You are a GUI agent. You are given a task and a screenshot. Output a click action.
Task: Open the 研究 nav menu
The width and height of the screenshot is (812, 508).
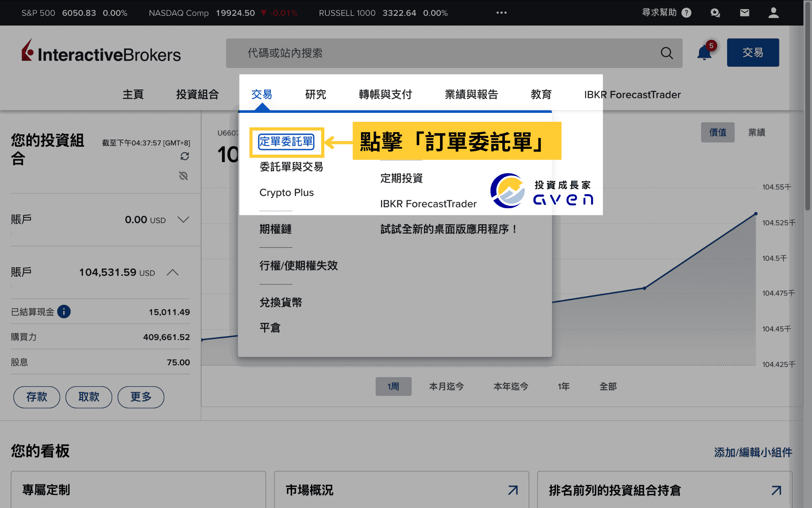(315, 94)
